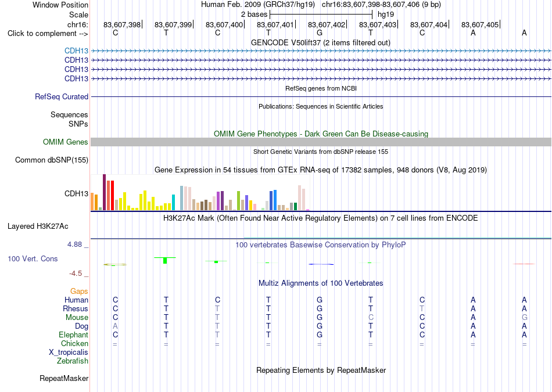Click the hg19 label beside scale bar
The height and width of the screenshot is (392, 552).
386,15
